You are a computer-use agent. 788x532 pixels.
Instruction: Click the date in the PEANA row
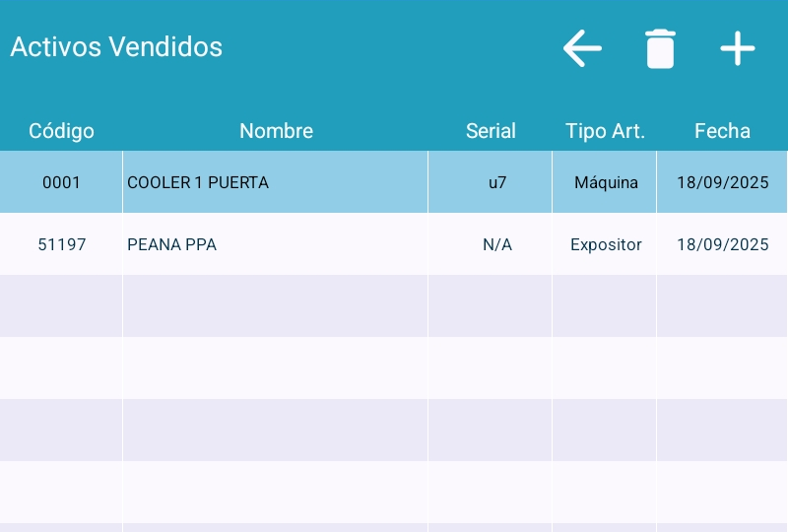click(x=722, y=244)
